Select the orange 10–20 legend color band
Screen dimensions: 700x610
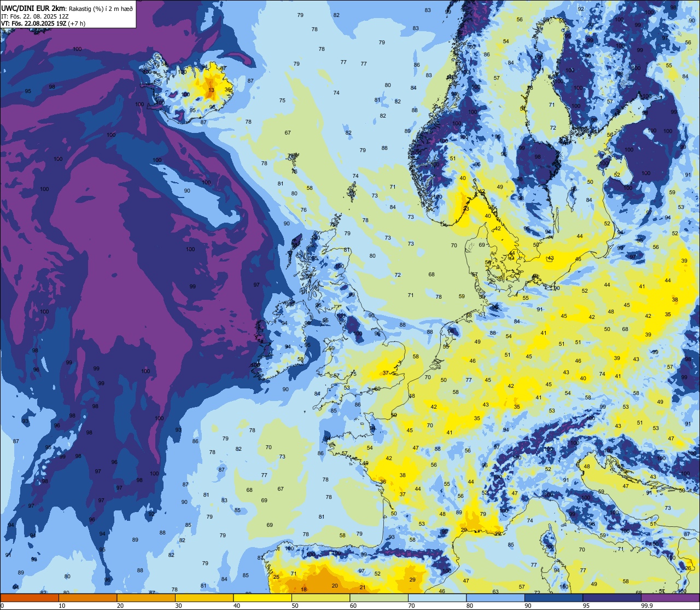tap(87, 598)
